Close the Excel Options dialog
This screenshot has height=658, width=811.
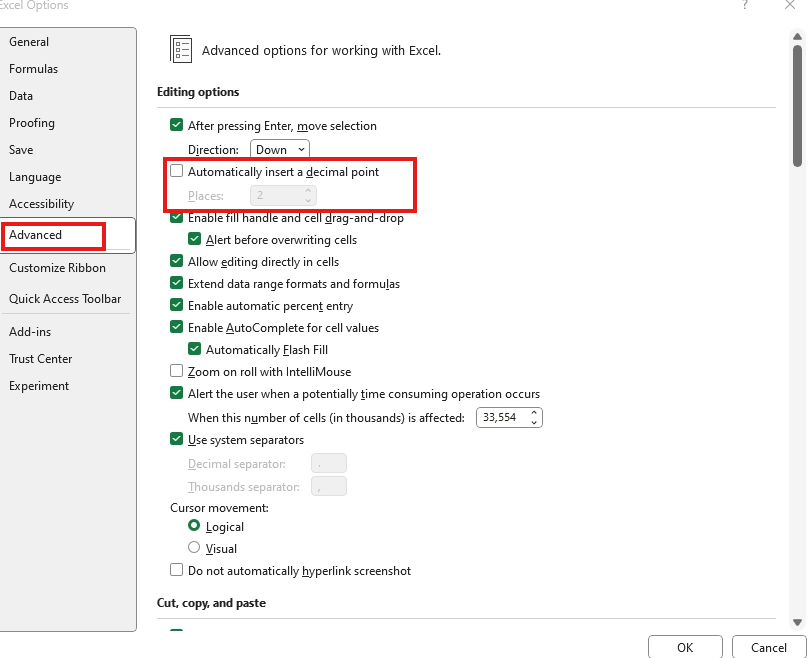(x=790, y=5)
